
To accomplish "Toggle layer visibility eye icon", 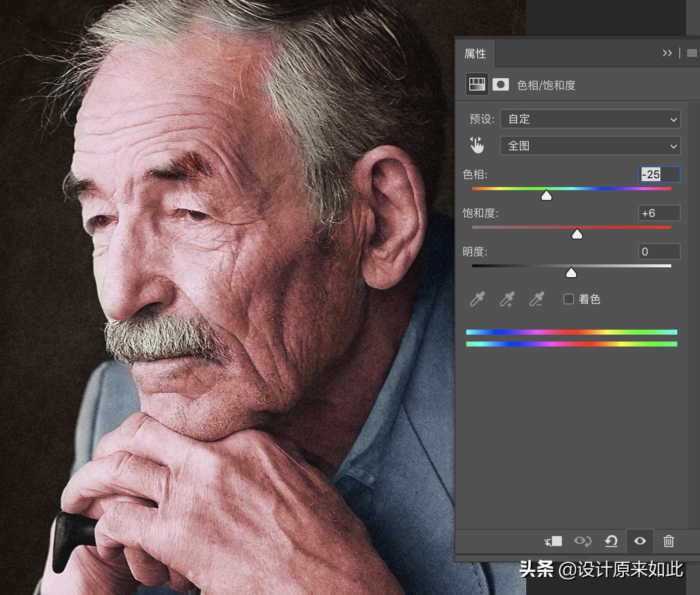I will point(640,541).
